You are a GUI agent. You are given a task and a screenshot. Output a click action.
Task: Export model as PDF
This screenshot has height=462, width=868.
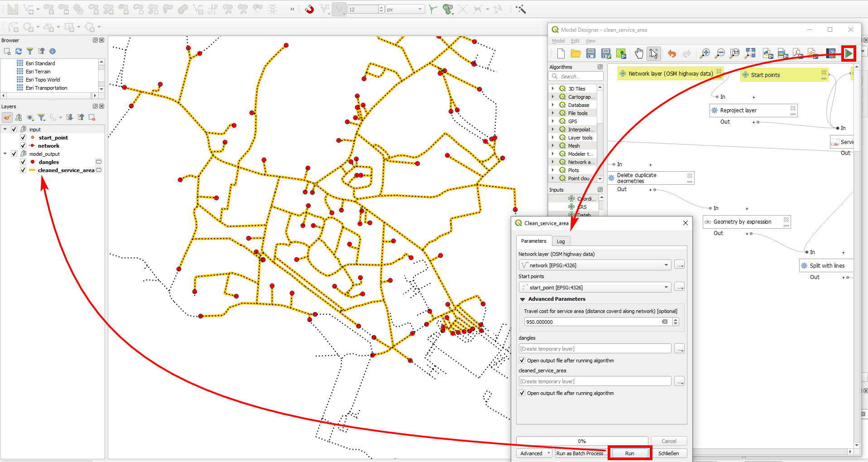(x=798, y=53)
